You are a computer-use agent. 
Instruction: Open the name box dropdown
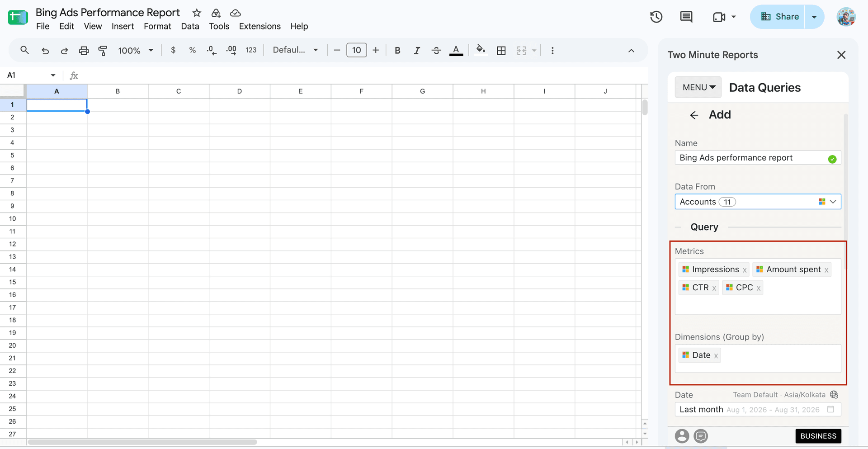click(x=53, y=75)
